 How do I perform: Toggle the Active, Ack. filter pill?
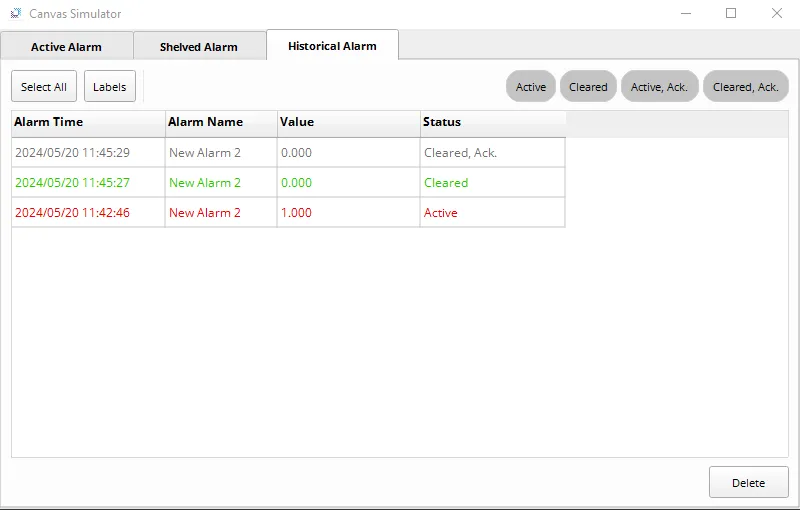tap(659, 87)
